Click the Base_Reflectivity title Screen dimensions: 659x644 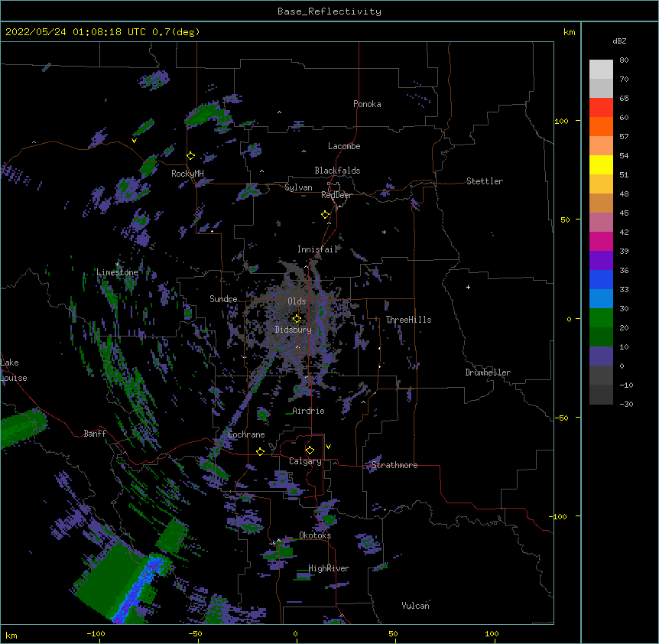point(329,11)
